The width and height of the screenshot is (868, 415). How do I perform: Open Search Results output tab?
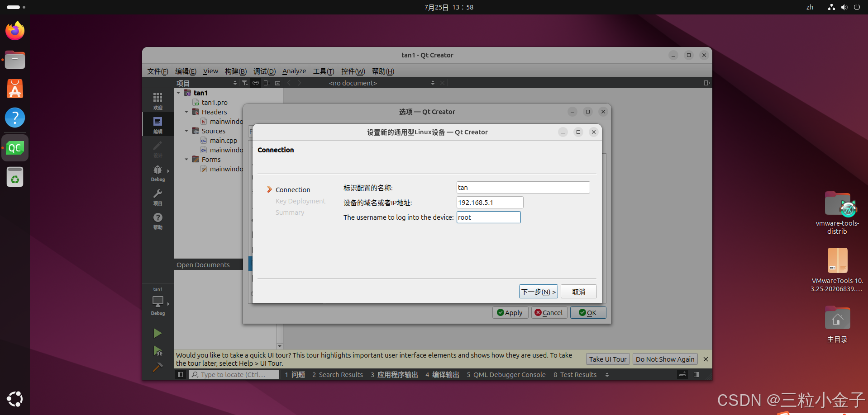(337, 374)
